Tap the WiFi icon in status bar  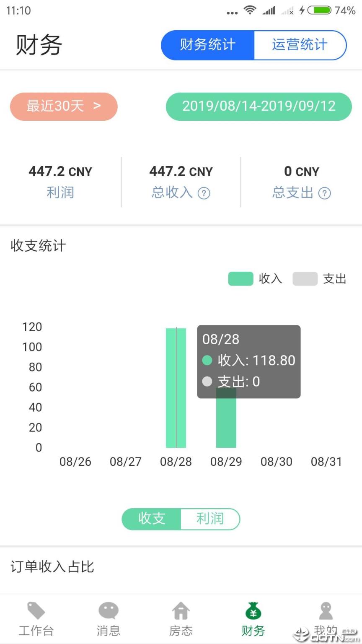point(250,10)
